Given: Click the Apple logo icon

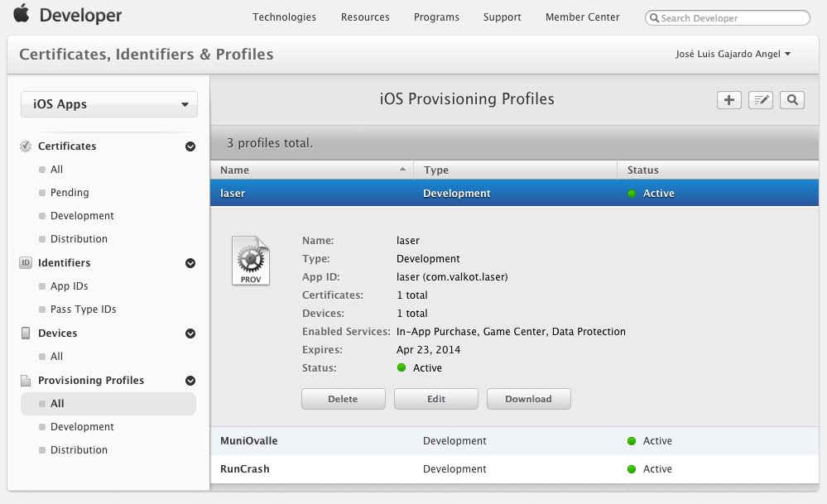Looking at the screenshot, I should (x=21, y=13).
